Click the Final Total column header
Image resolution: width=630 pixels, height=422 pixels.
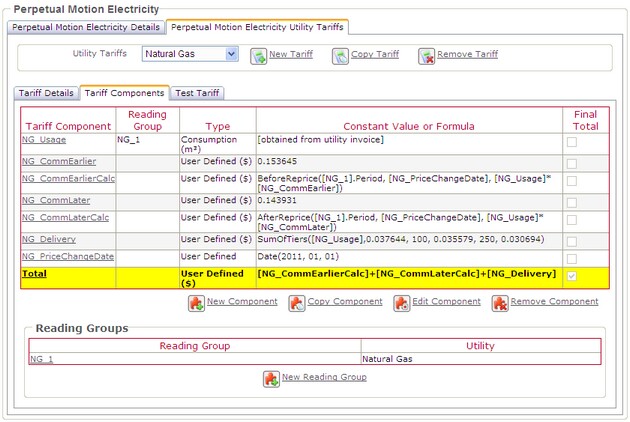click(585, 120)
